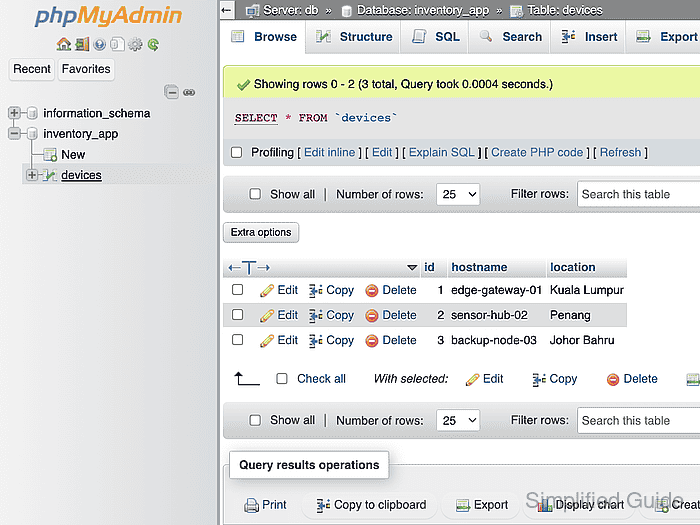Click the With selected Delete red icon
Viewport: 700px width, 525px height.
point(613,379)
